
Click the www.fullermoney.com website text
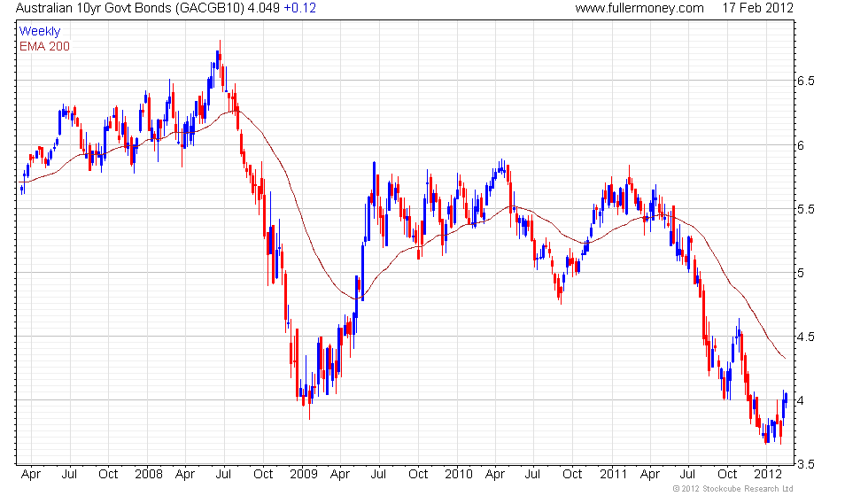pyautogui.click(x=639, y=8)
